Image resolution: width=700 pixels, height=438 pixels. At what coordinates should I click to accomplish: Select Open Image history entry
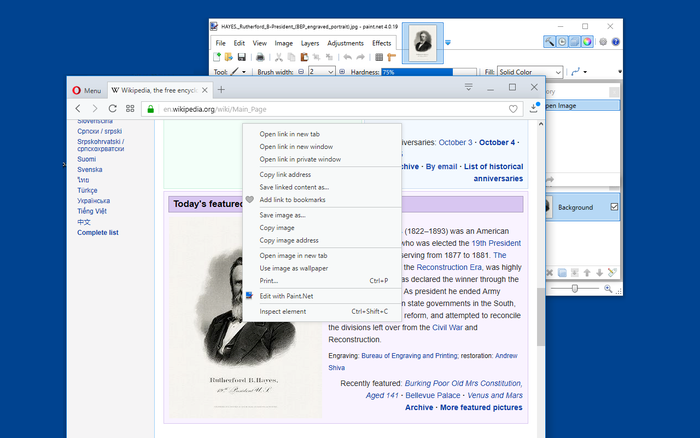582,106
